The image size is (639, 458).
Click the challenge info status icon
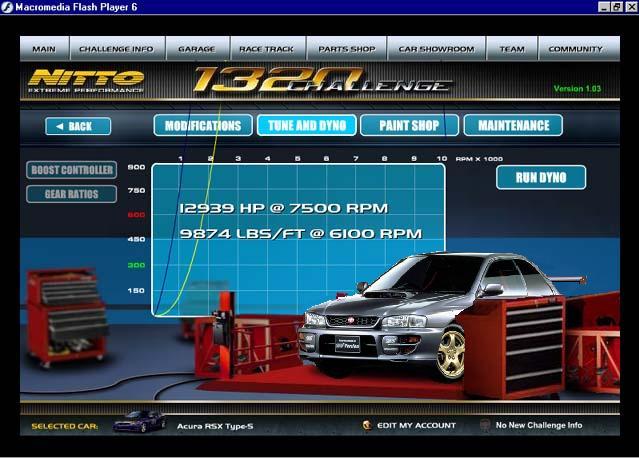[x=485, y=425]
